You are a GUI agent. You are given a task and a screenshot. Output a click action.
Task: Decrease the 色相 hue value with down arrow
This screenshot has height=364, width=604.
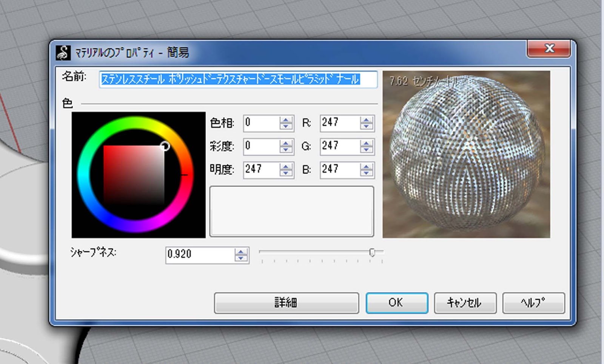(286, 127)
